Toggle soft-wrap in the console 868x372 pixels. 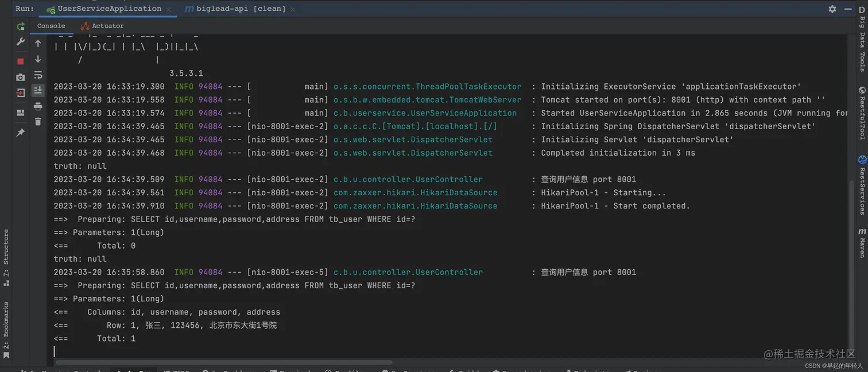point(38,75)
